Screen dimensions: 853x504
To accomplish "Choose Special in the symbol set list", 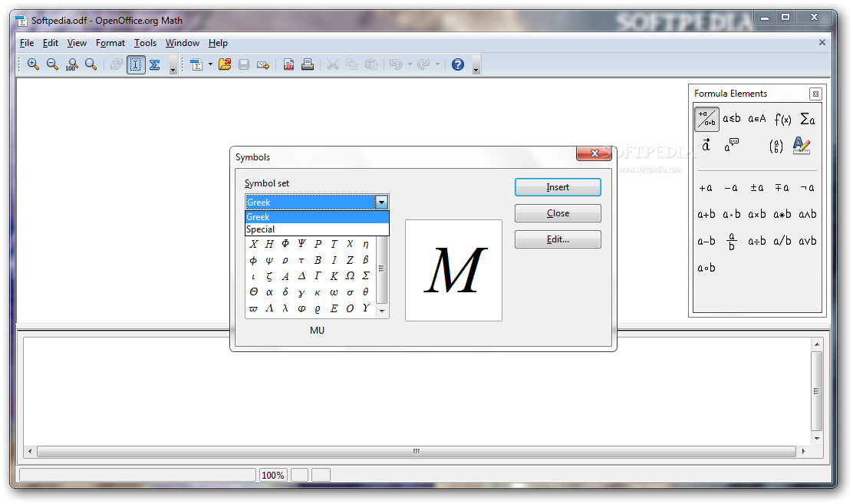I will (317, 229).
